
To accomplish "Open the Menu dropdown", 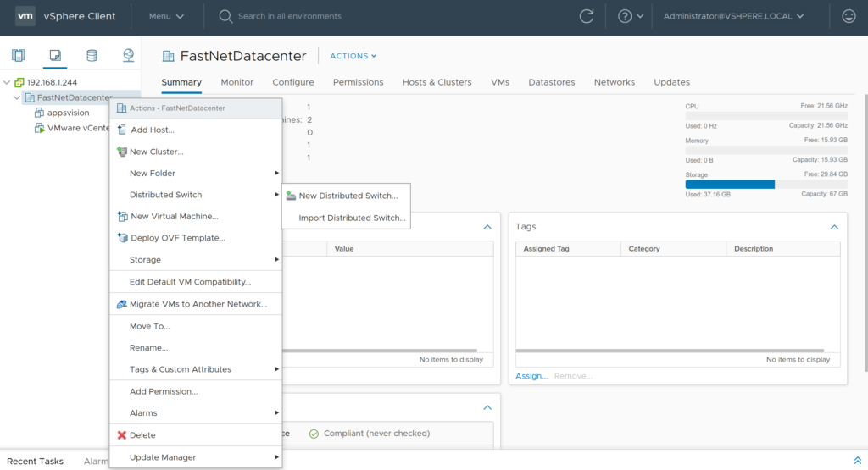I will (x=166, y=16).
